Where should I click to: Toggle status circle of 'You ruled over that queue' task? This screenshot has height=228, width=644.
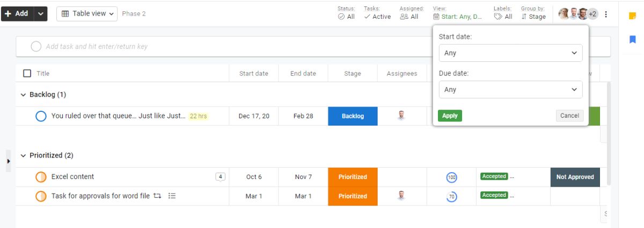[41, 116]
